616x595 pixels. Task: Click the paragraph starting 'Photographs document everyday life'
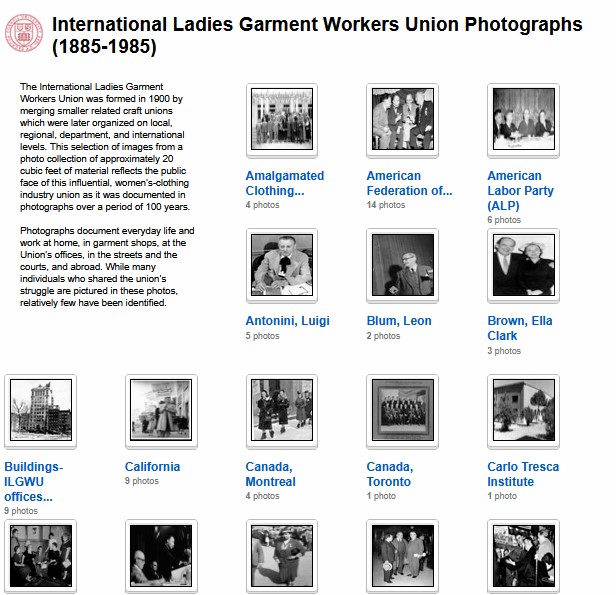(x=107, y=267)
